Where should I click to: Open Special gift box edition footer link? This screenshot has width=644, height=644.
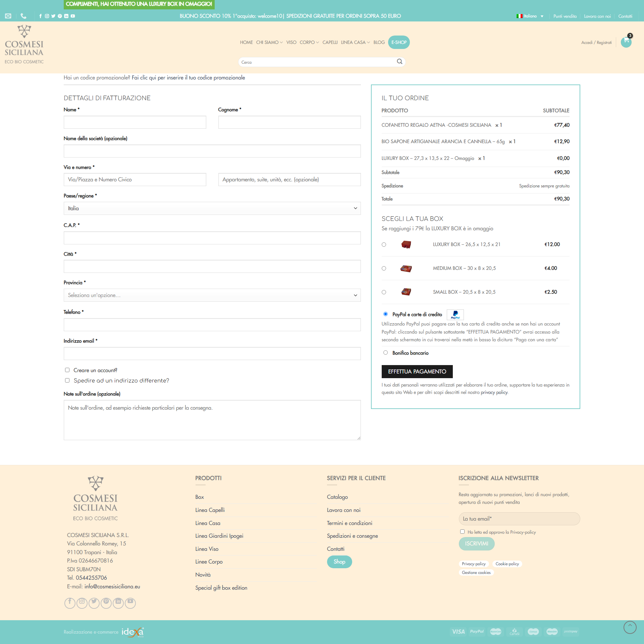pos(221,588)
